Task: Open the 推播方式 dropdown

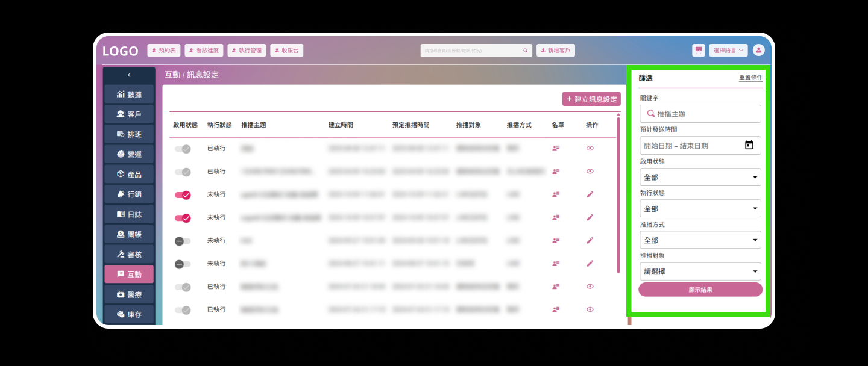Action: pos(700,240)
